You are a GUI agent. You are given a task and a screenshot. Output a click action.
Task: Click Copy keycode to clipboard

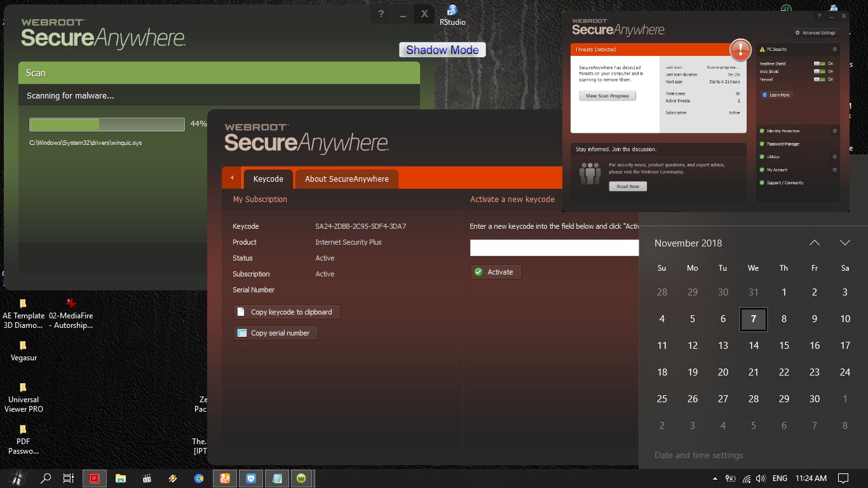pos(287,312)
